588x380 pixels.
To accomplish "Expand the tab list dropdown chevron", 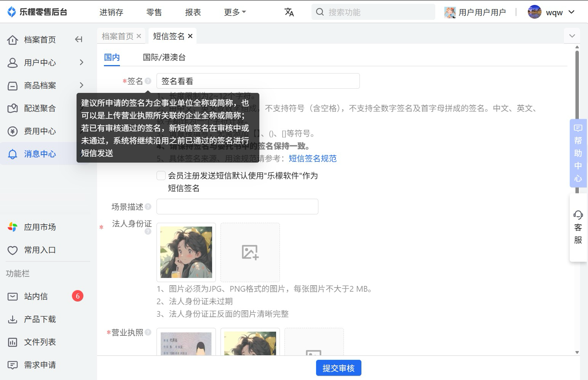I will coord(572,36).
